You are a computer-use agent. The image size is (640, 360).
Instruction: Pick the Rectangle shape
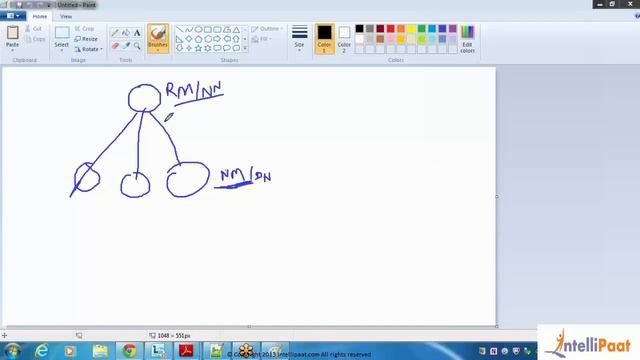(x=208, y=29)
